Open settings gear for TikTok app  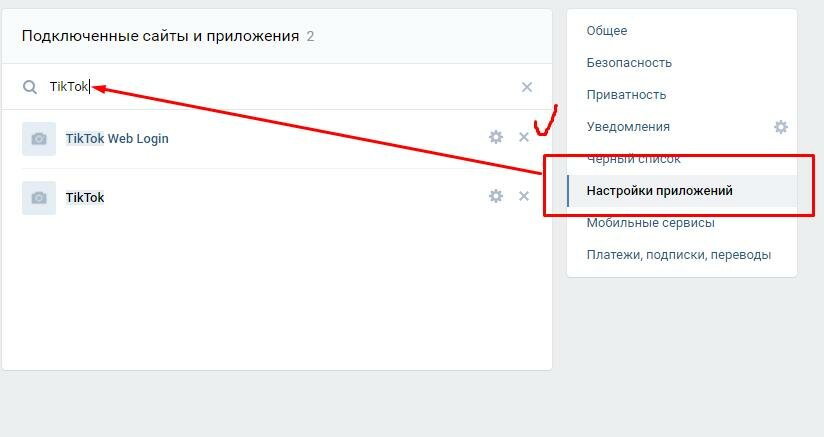[496, 196]
